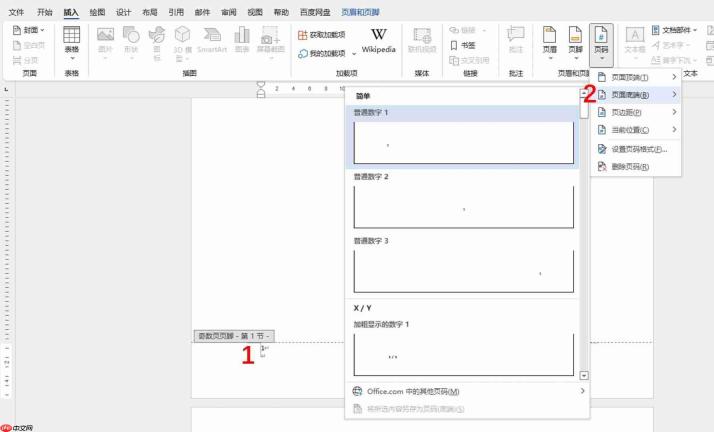Click the 奇数页页脚 - 第 1 节 label

(234, 336)
